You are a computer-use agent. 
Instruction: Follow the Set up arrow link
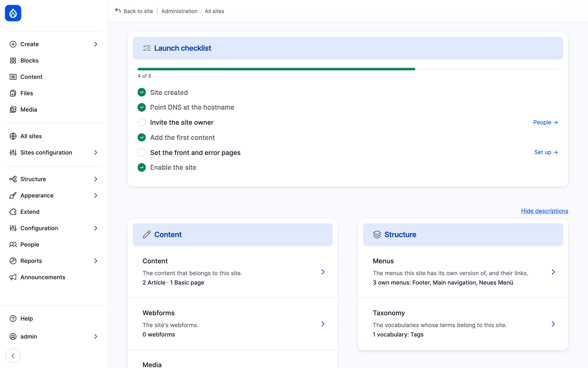click(546, 152)
